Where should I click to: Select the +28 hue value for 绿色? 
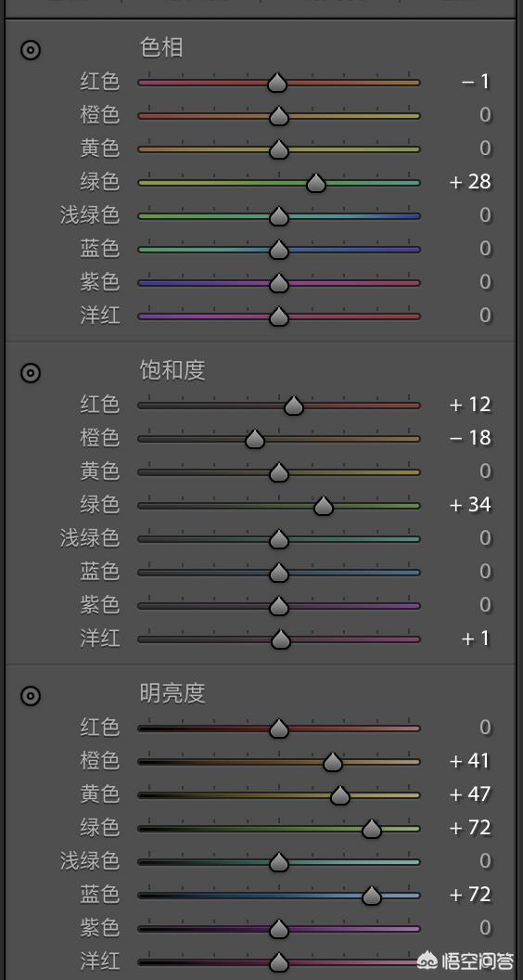pyautogui.click(x=470, y=182)
